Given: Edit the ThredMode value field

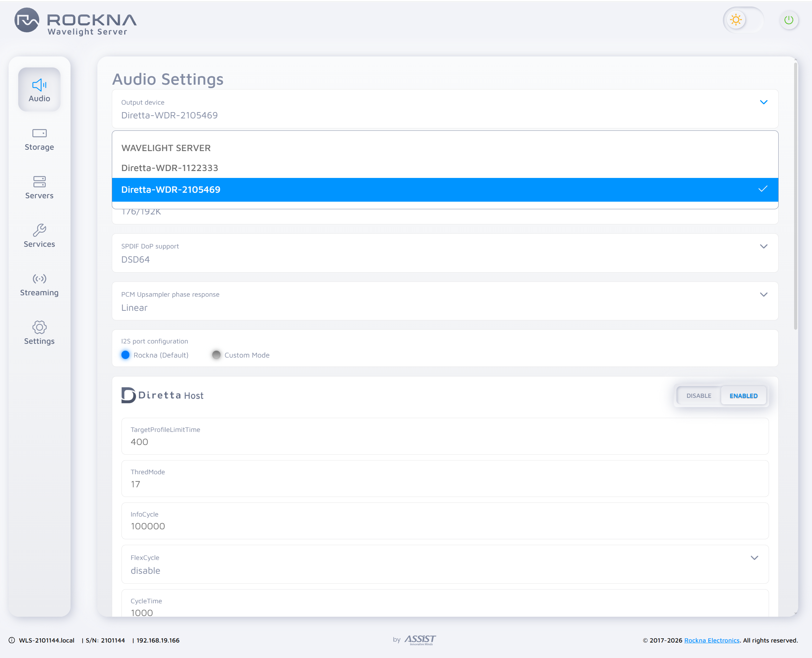Looking at the screenshot, I should coord(445,479).
